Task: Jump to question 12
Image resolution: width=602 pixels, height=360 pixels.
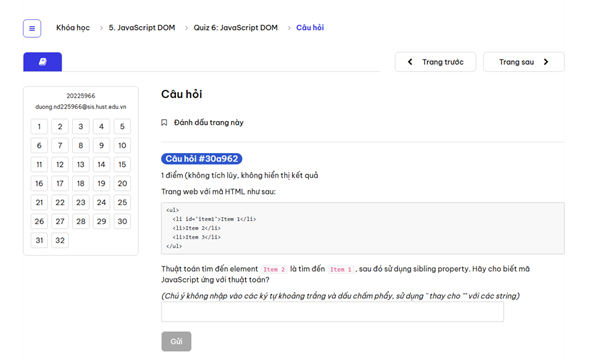Action: tap(60, 164)
